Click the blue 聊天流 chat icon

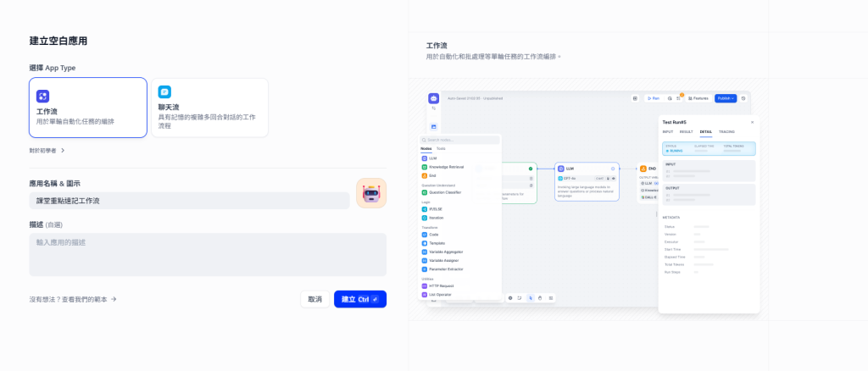[164, 91]
